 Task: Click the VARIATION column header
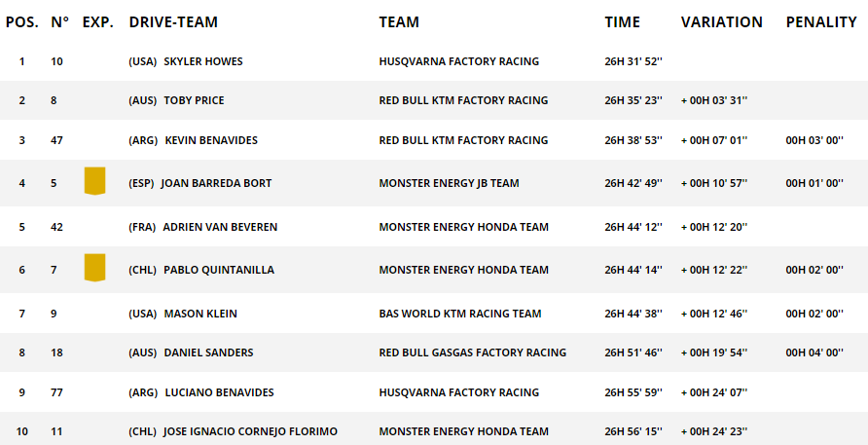tap(722, 22)
